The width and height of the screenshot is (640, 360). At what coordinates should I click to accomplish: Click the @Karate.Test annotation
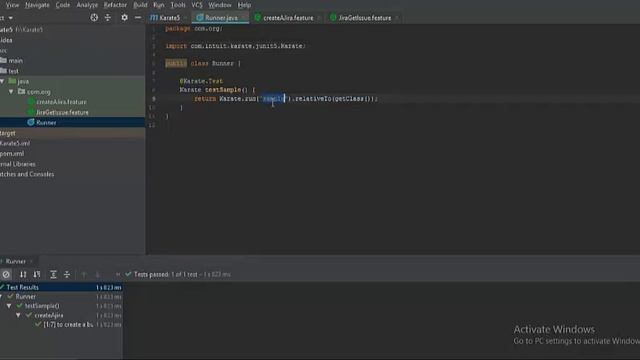(x=201, y=81)
